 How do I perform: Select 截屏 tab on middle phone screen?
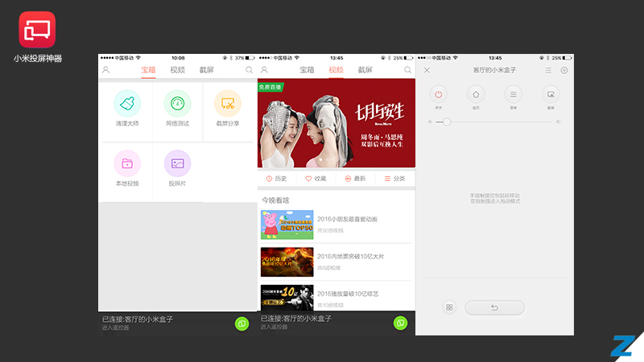(x=365, y=70)
